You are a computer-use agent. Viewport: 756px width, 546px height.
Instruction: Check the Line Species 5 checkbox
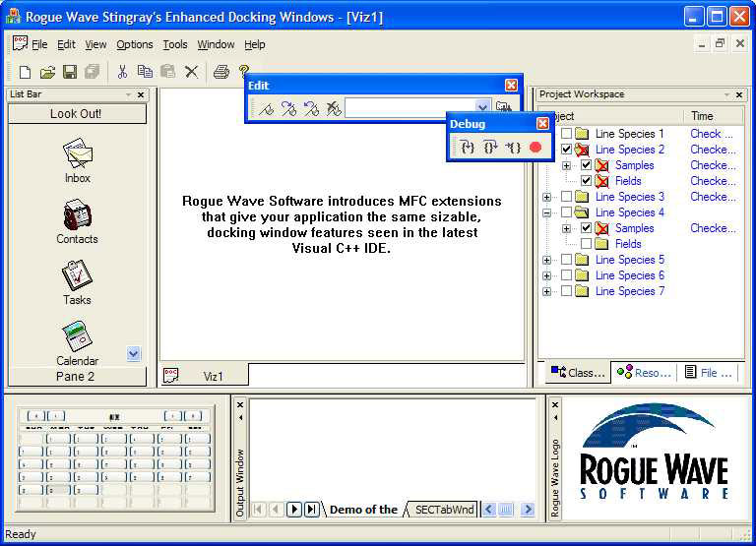[567, 260]
